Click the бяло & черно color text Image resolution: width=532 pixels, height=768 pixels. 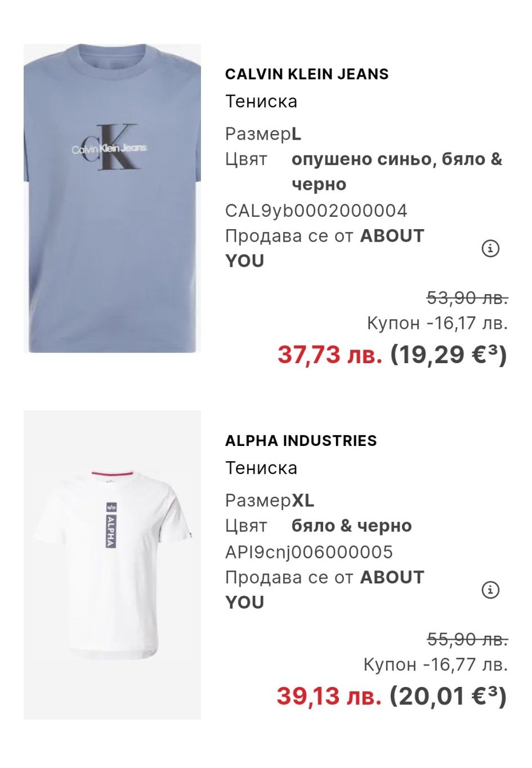pyautogui.click(x=351, y=526)
